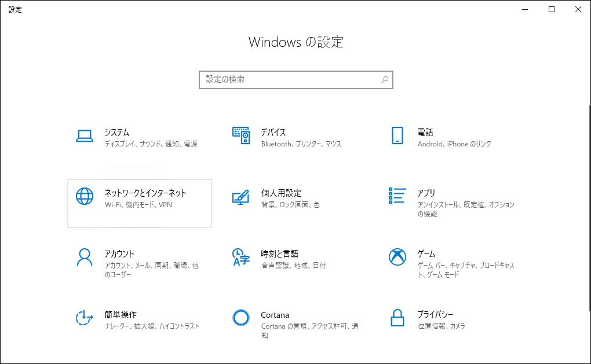Minimize the 設定 window
This screenshot has height=364, width=591.
pyautogui.click(x=525, y=9)
